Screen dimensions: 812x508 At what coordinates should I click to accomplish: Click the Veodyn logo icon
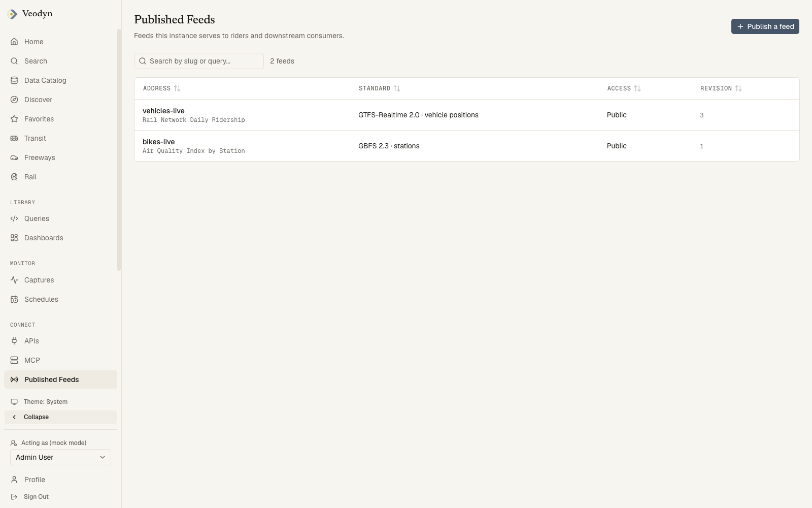click(x=12, y=14)
